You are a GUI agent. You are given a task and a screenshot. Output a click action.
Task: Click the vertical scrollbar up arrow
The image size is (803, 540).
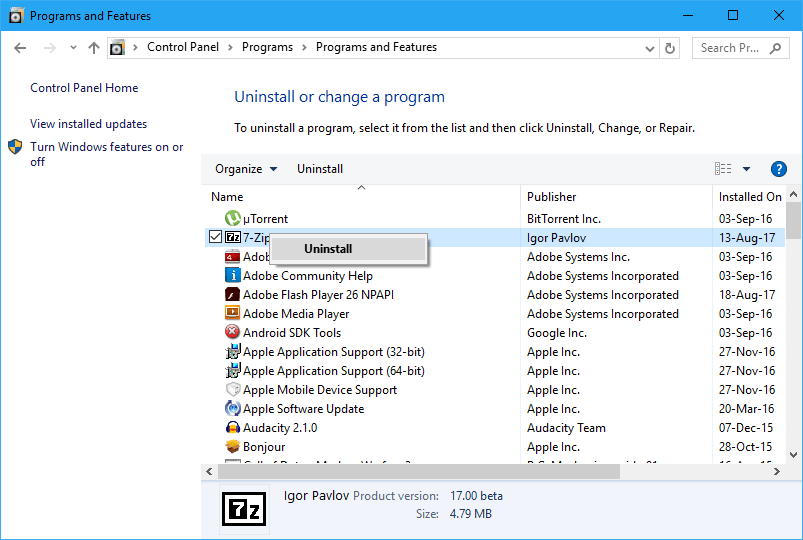pyautogui.click(x=793, y=194)
